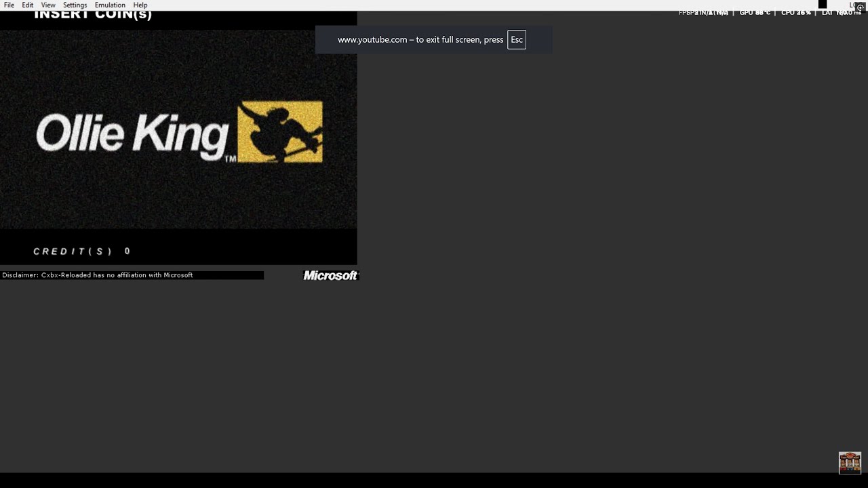Image resolution: width=868 pixels, height=488 pixels.
Task: Open the Settings menu
Action: click(75, 5)
